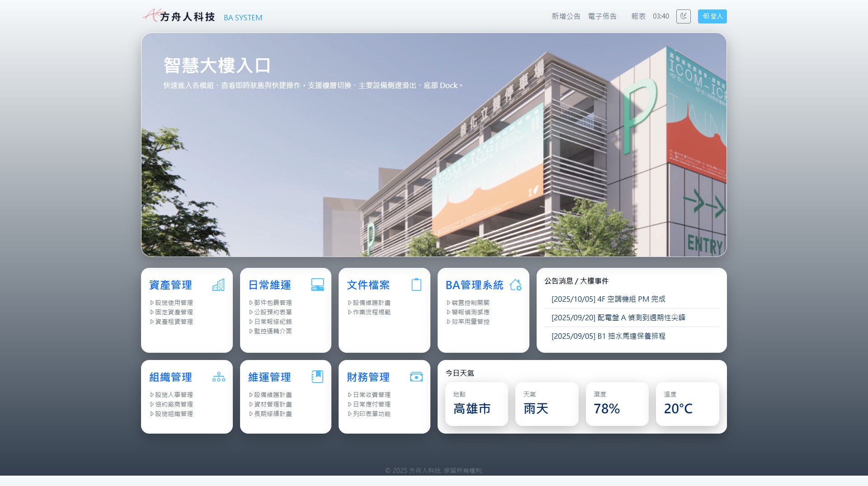The height and width of the screenshot is (486, 868).
Task: Click the building icon in 資產管理 card
Action: click(x=218, y=285)
